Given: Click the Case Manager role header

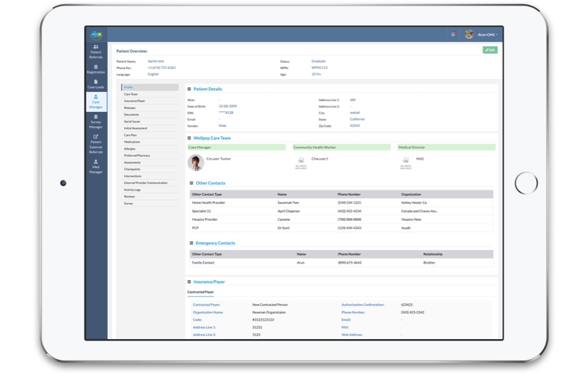Looking at the screenshot, I should click(236, 147).
